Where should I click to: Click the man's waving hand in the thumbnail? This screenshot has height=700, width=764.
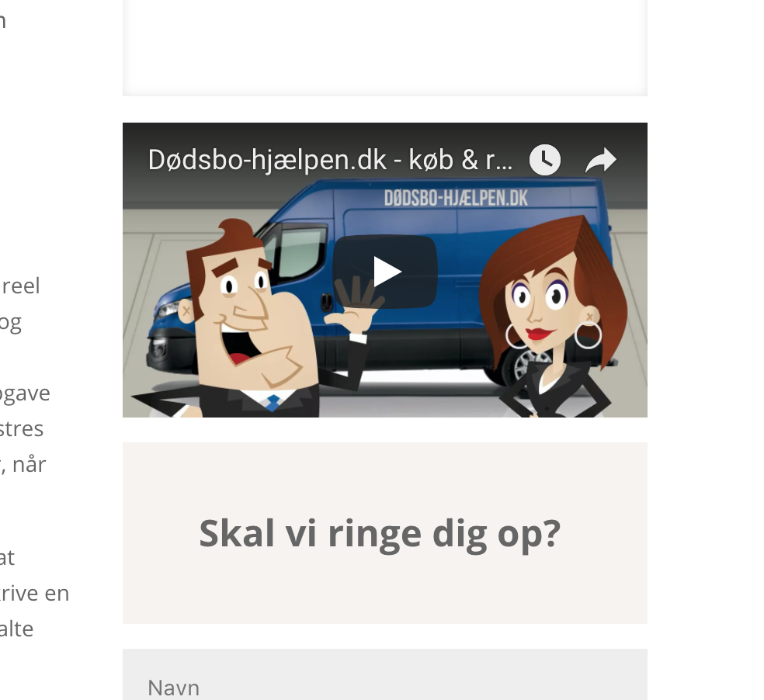[x=354, y=303]
